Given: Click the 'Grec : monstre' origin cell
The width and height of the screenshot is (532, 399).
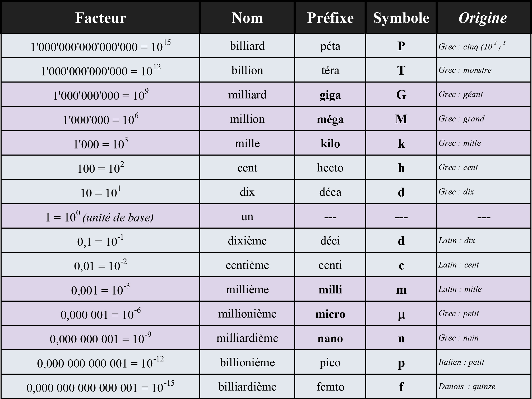Looking at the screenshot, I should click(x=465, y=70).
